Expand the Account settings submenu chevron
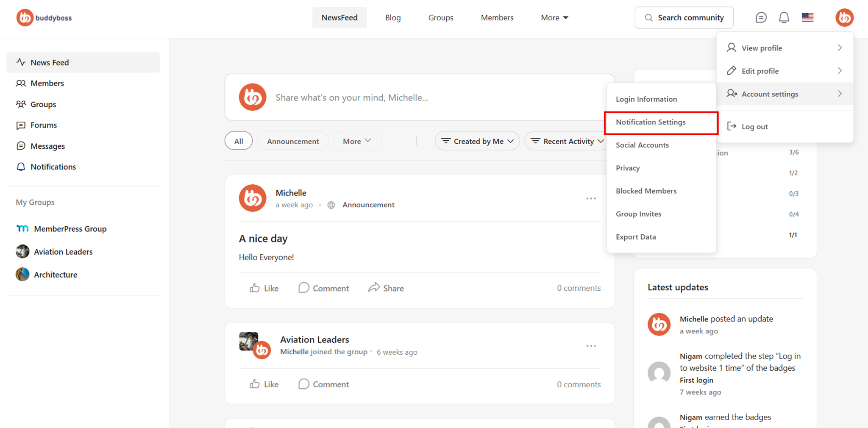868x428 pixels. click(x=840, y=94)
